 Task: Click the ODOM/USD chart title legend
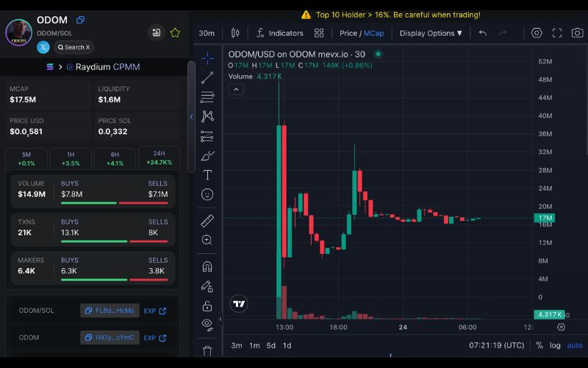coord(297,54)
